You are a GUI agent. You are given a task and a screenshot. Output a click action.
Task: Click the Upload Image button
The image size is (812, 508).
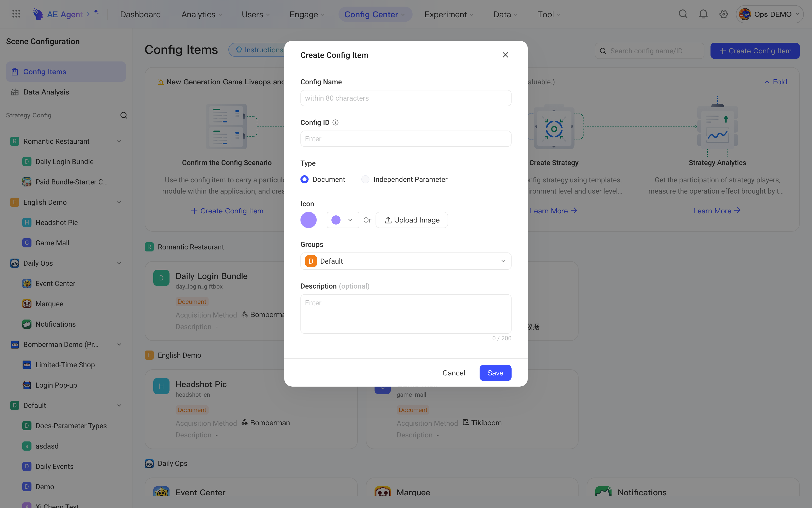tap(412, 220)
